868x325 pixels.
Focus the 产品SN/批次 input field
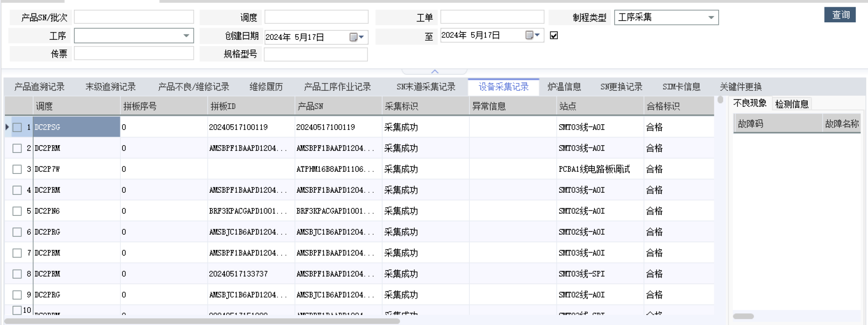[x=134, y=17]
